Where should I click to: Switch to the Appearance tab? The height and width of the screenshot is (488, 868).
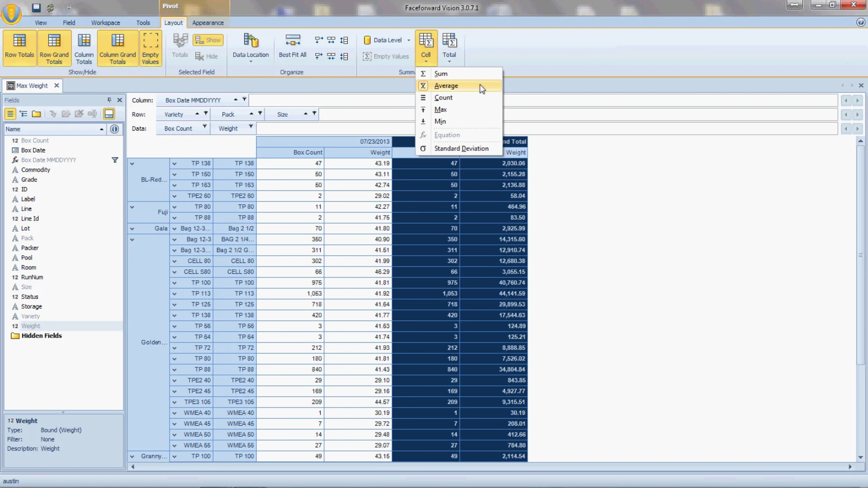208,23
